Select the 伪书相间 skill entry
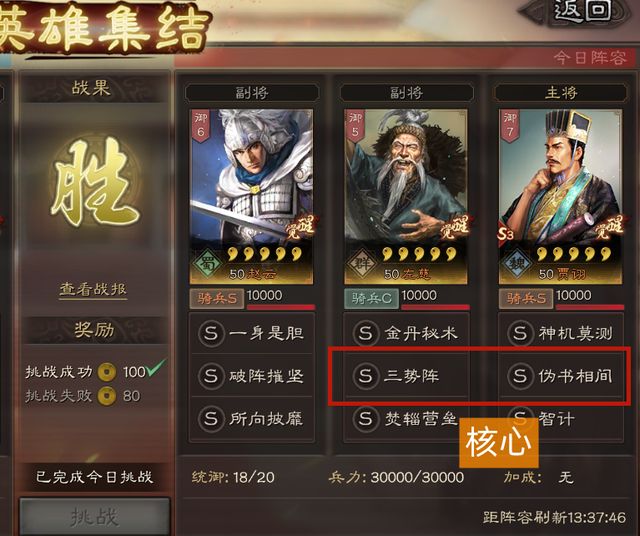 coord(561,376)
